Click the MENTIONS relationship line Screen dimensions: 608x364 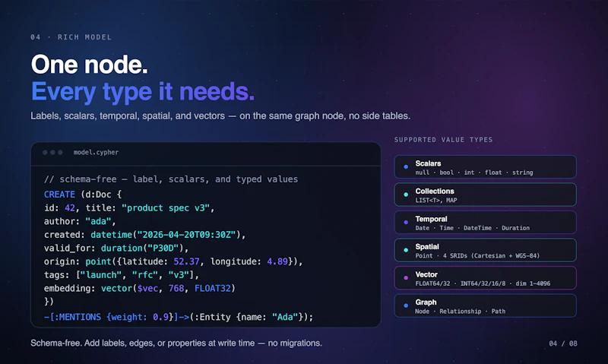point(179,317)
